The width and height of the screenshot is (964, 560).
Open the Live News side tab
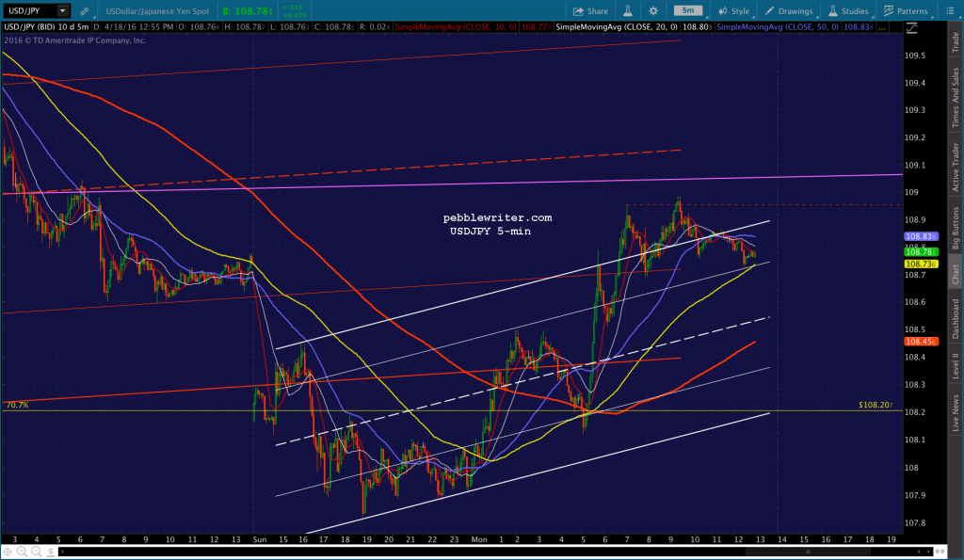[x=956, y=412]
